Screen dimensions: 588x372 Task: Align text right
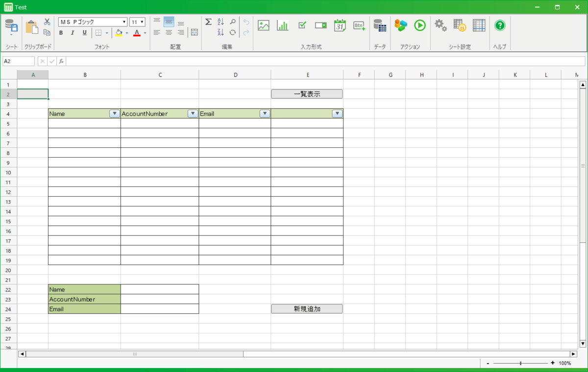click(x=181, y=32)
